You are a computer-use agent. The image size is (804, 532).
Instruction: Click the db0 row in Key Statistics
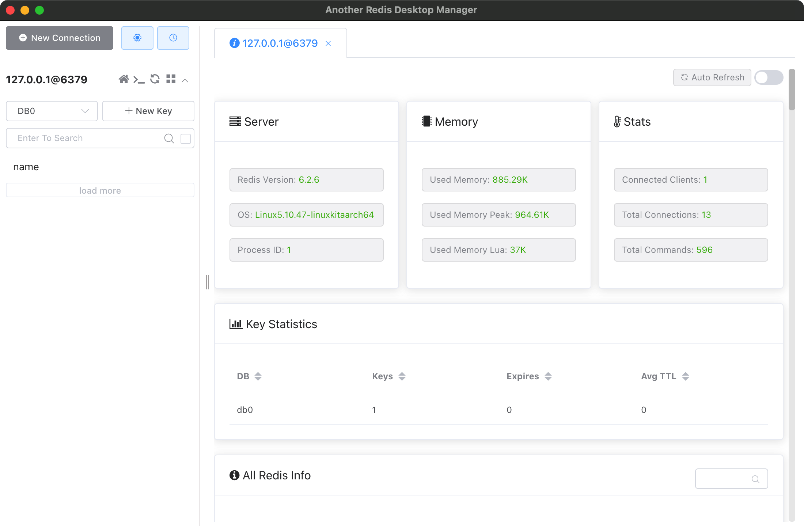coord(498,410)
